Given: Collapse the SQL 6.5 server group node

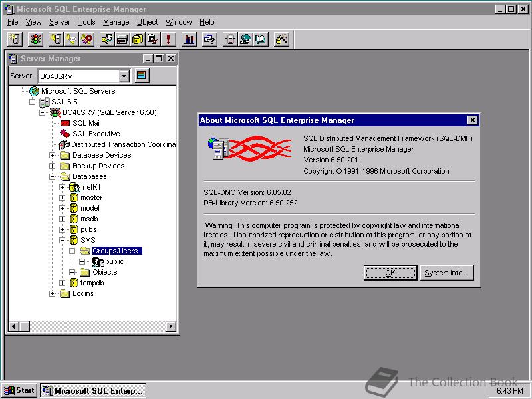Looking at the screenshot, I should (32, 102).
